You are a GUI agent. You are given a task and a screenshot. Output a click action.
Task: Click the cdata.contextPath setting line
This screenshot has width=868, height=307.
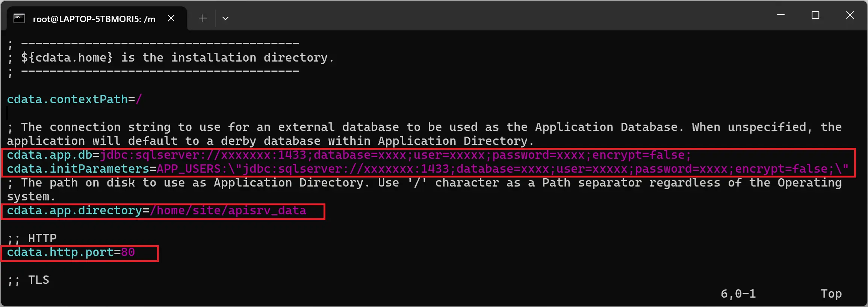point(74,99)
